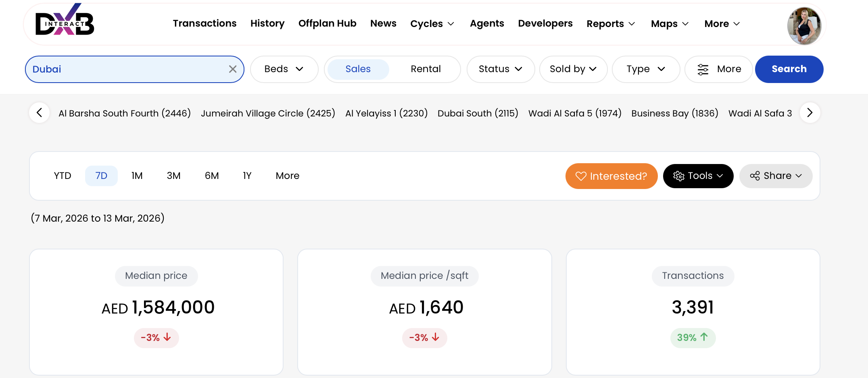Click the blue Search button
Image resolution: width=868 pixels, height=378 pixels.
tap(789, 69)
